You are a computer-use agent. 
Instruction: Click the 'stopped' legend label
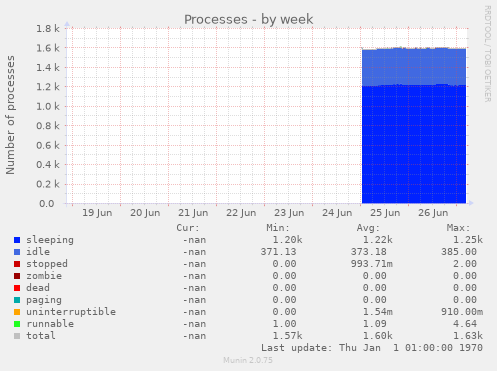[x=47, y=264]
